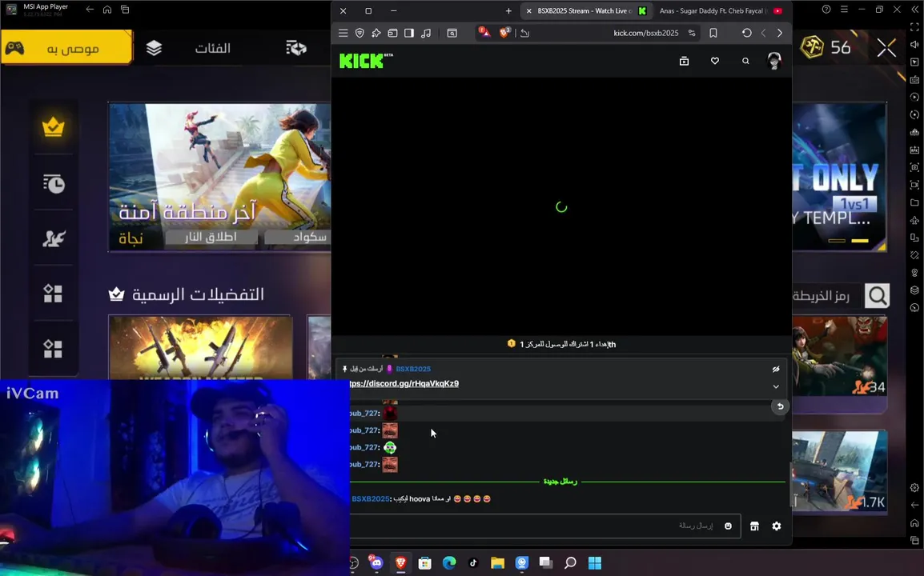Select the categories 'الفئات' tab in game
This screenshot has width=924, height=576.
(213, 48)
